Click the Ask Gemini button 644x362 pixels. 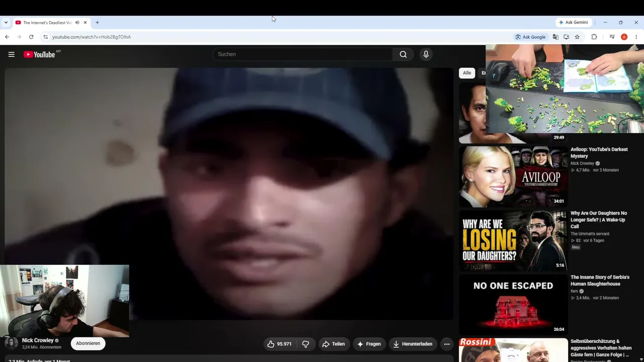pos(573,23)
